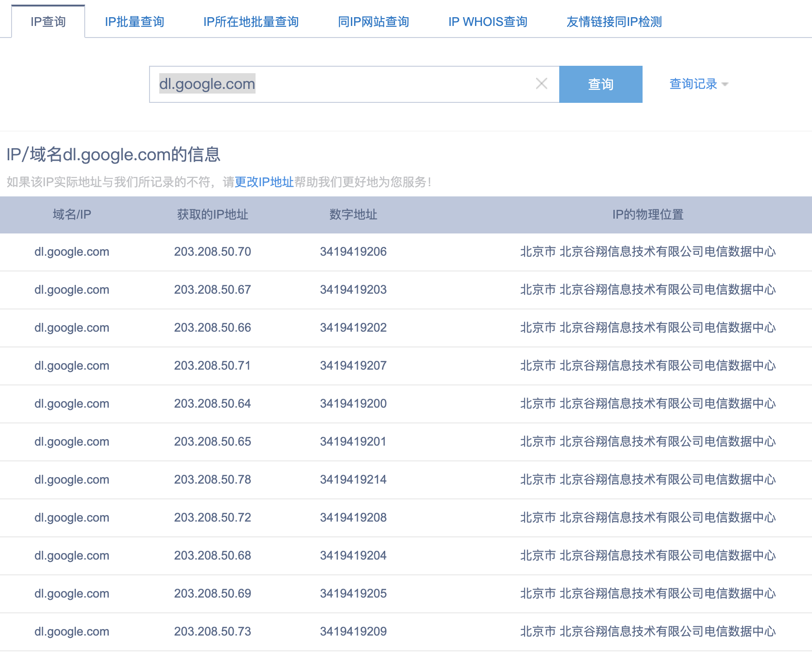This screenshot has width=812, height=655.
Task: Select IP address 203.208.50.73
Action: tap(212, 631)
